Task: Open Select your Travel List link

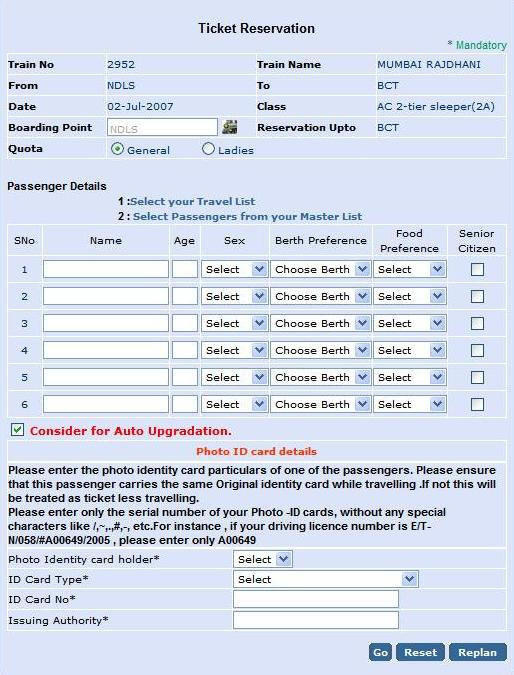Action: [193, 201]
